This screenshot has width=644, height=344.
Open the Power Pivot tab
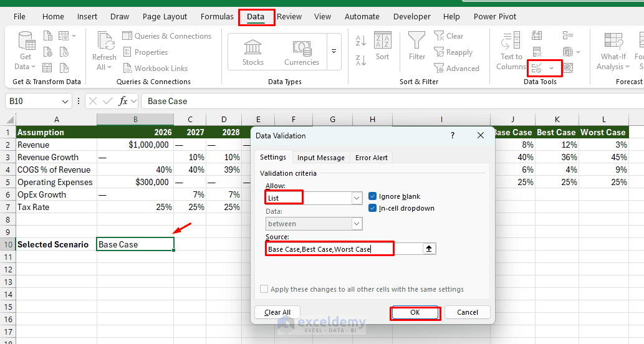(x=495, y=17)
